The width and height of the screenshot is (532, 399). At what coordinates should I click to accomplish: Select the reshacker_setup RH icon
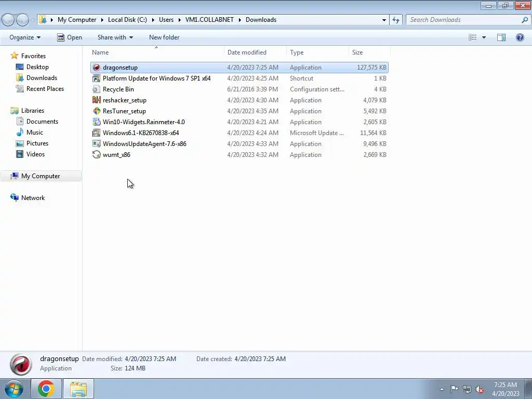coord(97,100)
